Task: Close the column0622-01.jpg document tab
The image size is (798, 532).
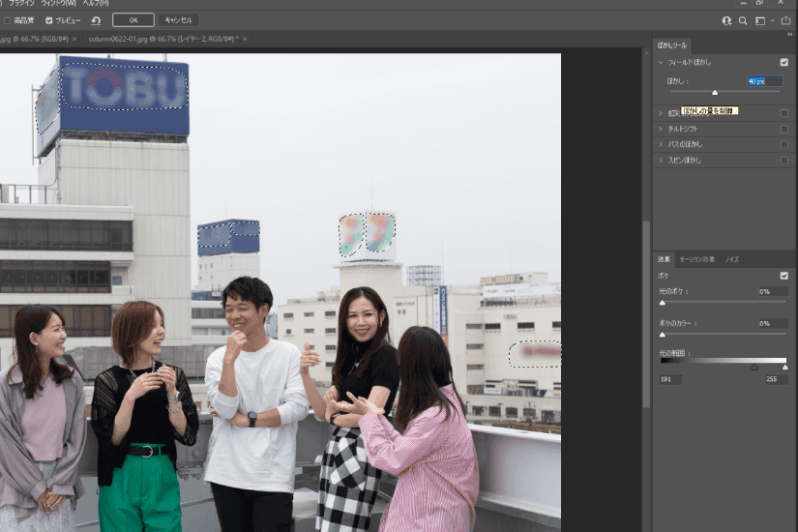Action: (245, 39)
